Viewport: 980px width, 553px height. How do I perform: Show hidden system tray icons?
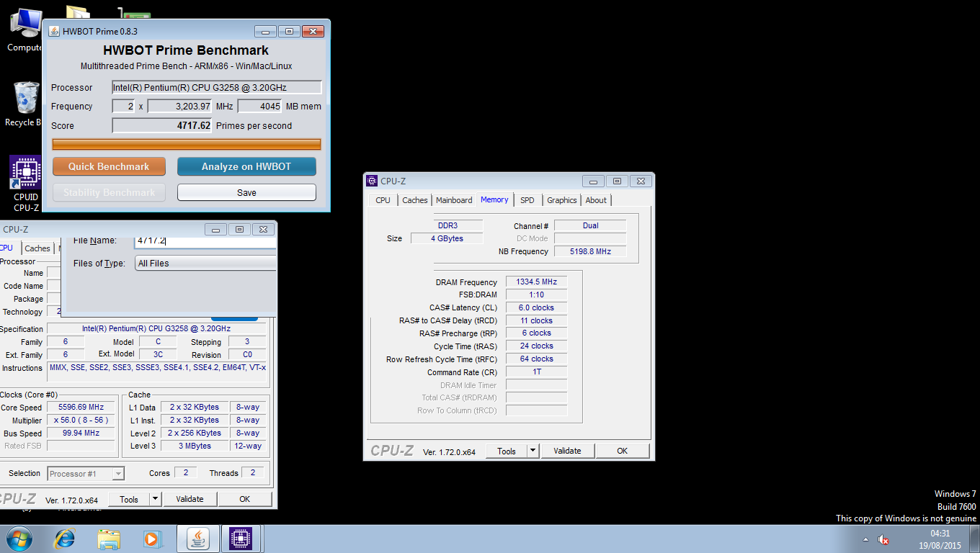(x=865, y=539)
